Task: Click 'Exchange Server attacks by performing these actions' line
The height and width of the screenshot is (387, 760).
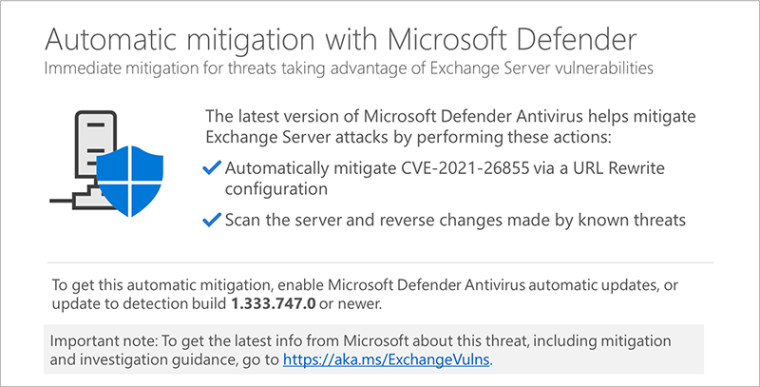Action: pos(409,137)
